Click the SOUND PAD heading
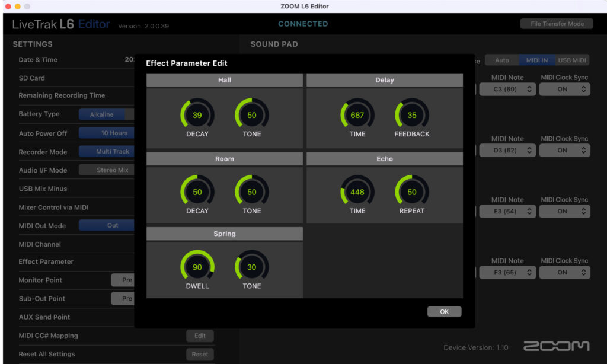This screenshot has height=364, width=607. (x=274, y=44)
